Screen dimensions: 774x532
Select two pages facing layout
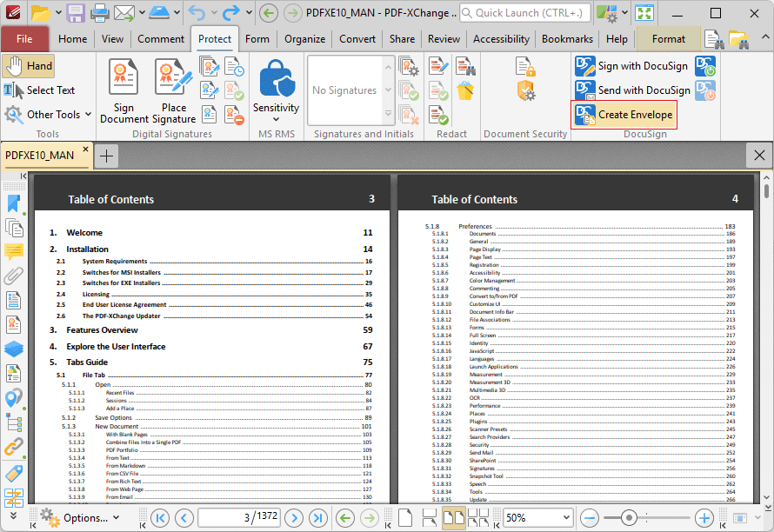454,518
